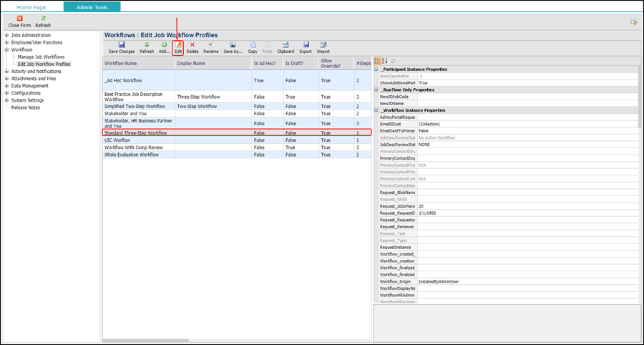644x345 pixels.
Task: Save Changes in the workflow toolbar
Action: (122, 48)
